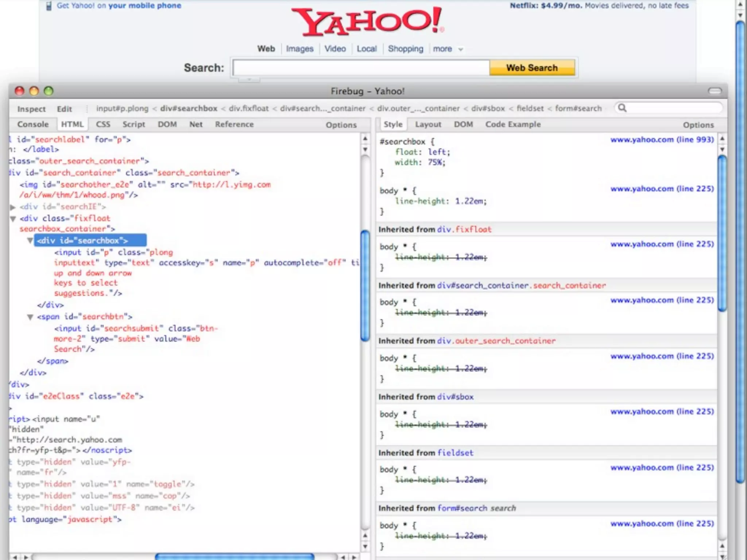Collapse the div class="fixfloat" node
747x560 pixels.
click(13, 219)
